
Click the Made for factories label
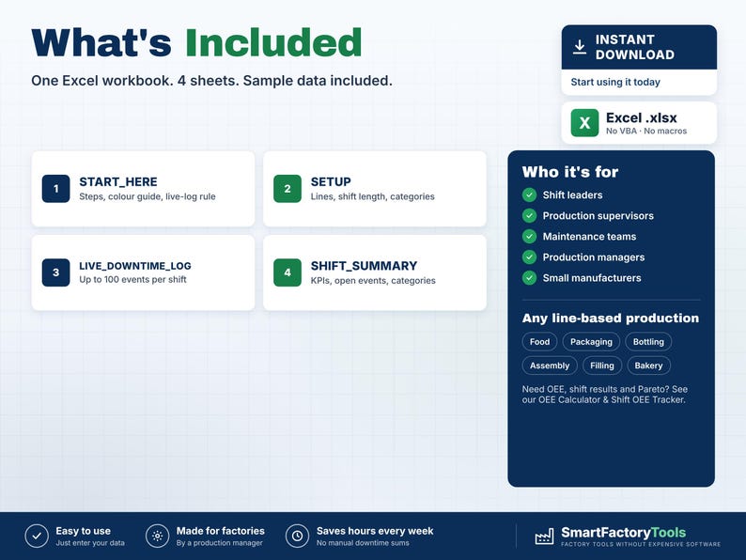(x=220, y=531)
